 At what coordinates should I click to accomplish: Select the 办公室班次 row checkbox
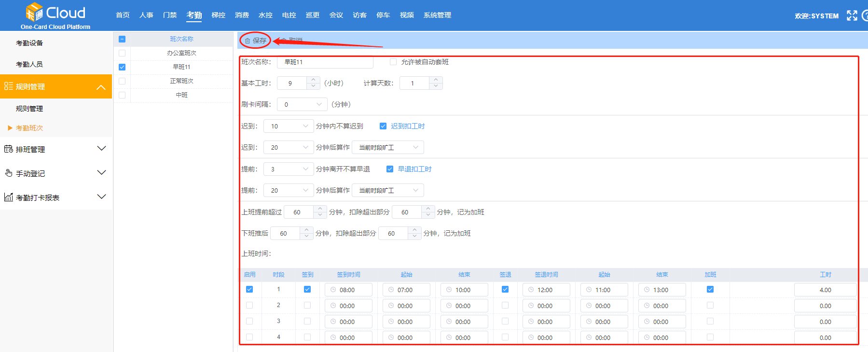pos(122,53)
